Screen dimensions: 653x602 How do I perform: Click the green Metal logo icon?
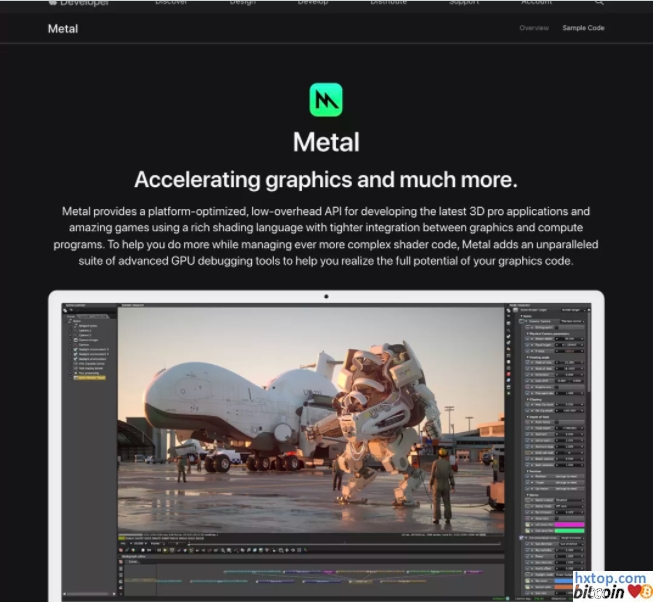[x=326, y=99]
